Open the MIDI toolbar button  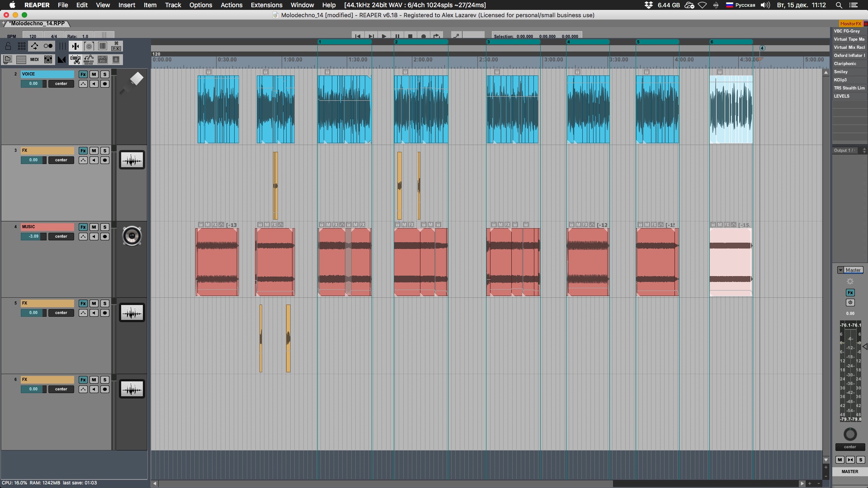(x=34, y=60)
